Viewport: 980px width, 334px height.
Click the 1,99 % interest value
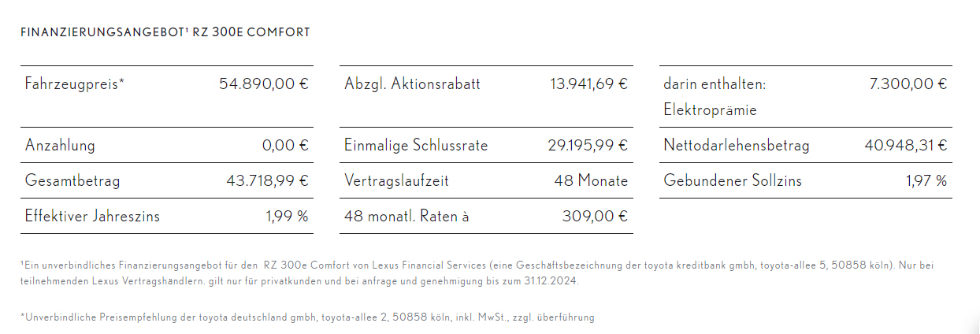[x=287, y=216]
